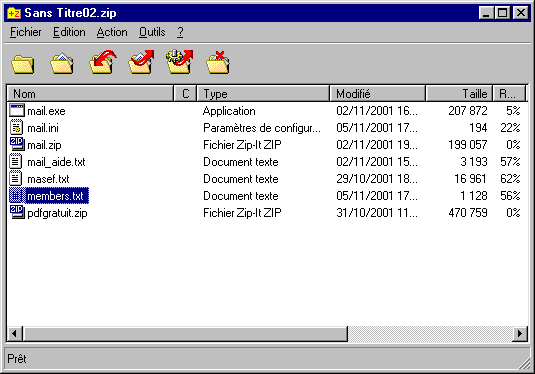
Task: Click the size value 470 759
Action: point(468,213)
